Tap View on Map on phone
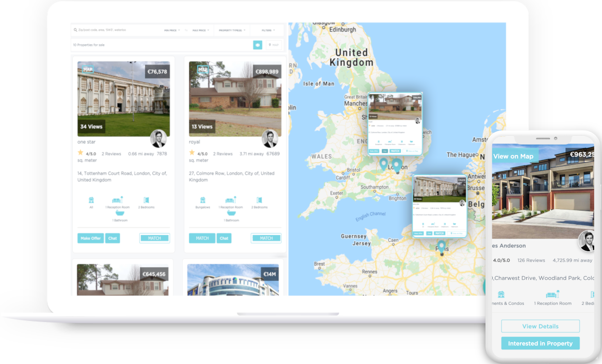 [514, 156]
